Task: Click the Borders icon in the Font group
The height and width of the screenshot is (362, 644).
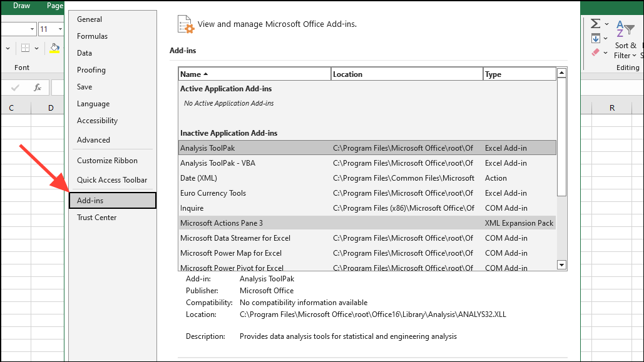Action: (25, 47)
